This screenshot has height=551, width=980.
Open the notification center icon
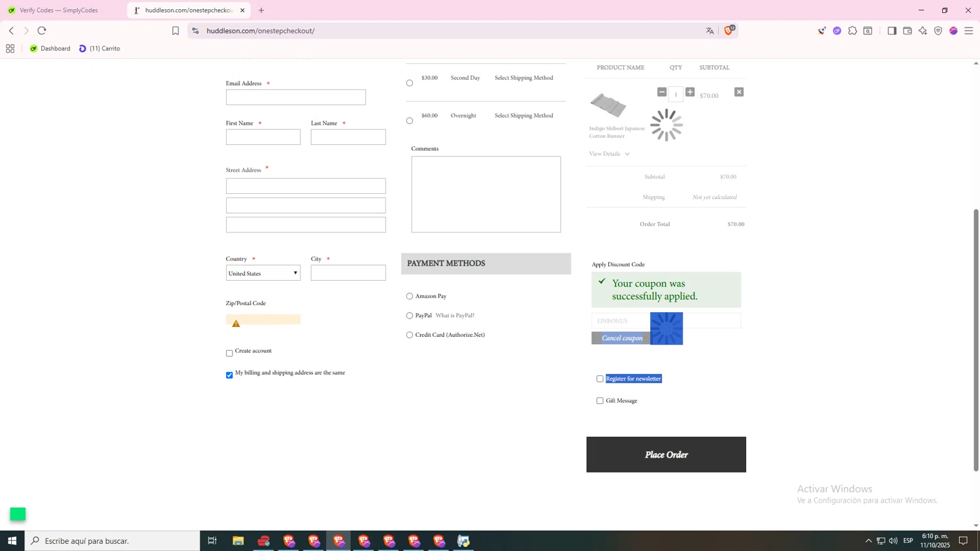click(x=963, y=541)
